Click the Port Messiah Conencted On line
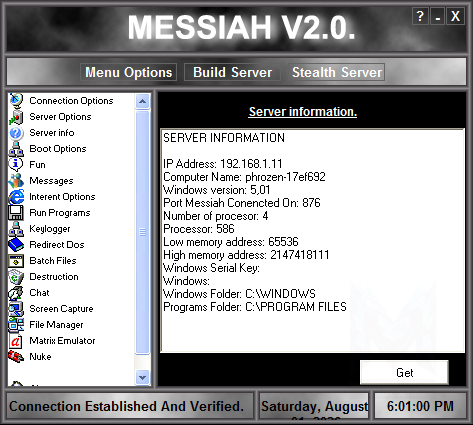473x425 pixels. point(242,203)
